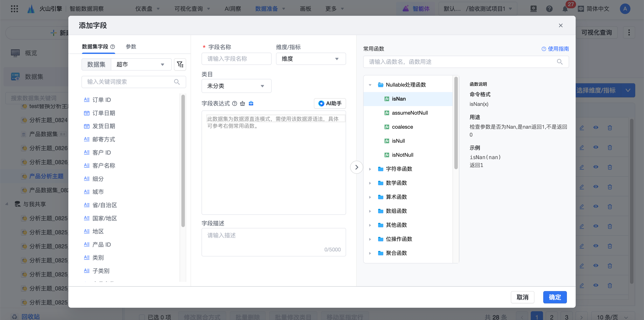
Task: Open the 维度 dimension/metric dropdown
Action: pos(311,59)
